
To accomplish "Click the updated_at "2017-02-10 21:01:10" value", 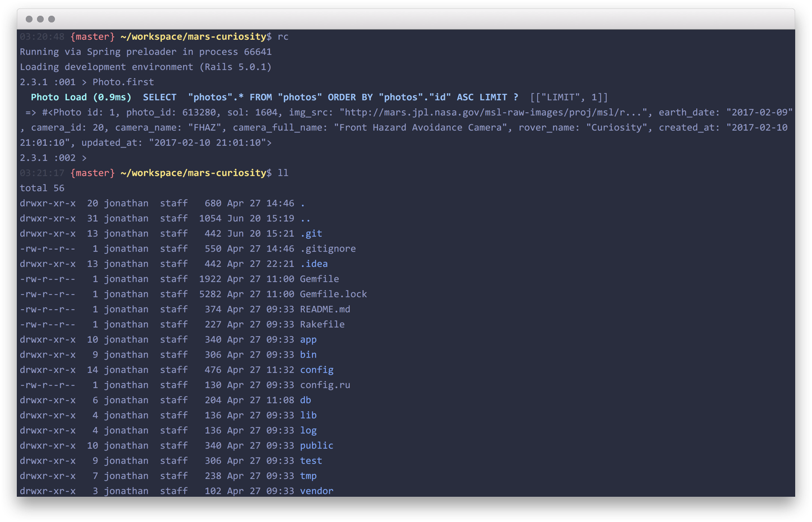I will [207, 143].
